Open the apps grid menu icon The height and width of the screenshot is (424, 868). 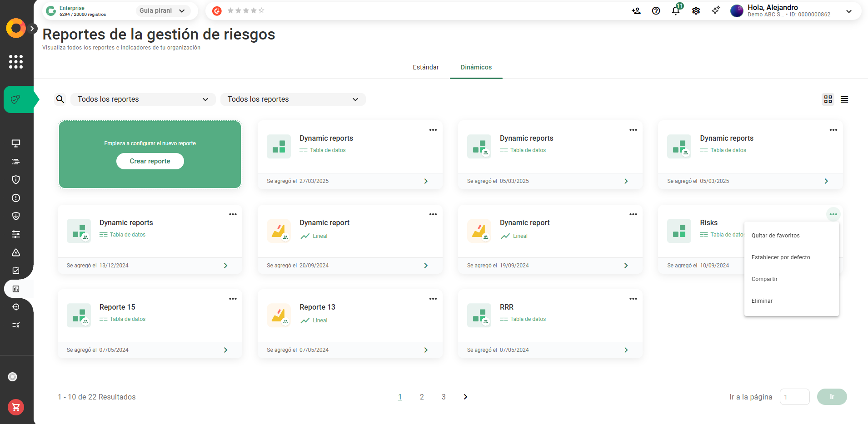click(x=16, y=62)
